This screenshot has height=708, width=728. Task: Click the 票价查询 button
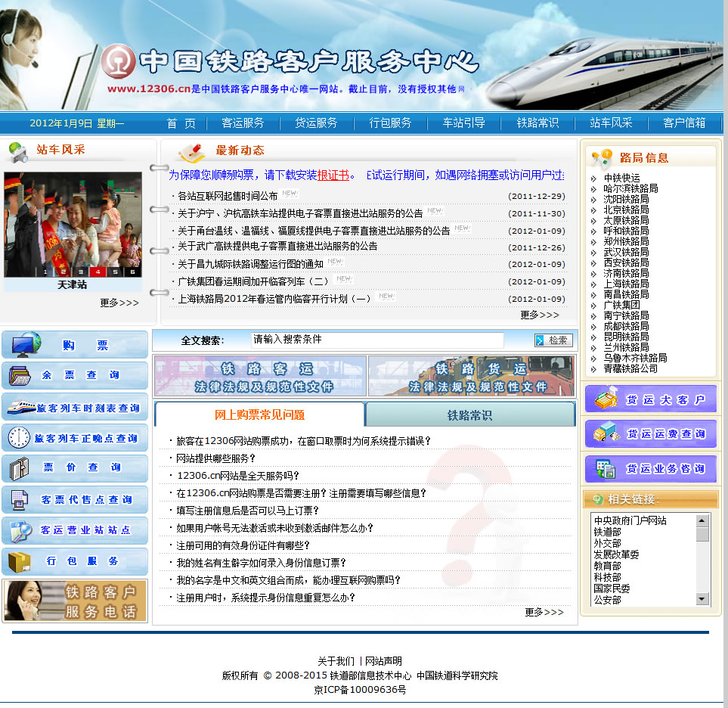[x=75, y=468]
